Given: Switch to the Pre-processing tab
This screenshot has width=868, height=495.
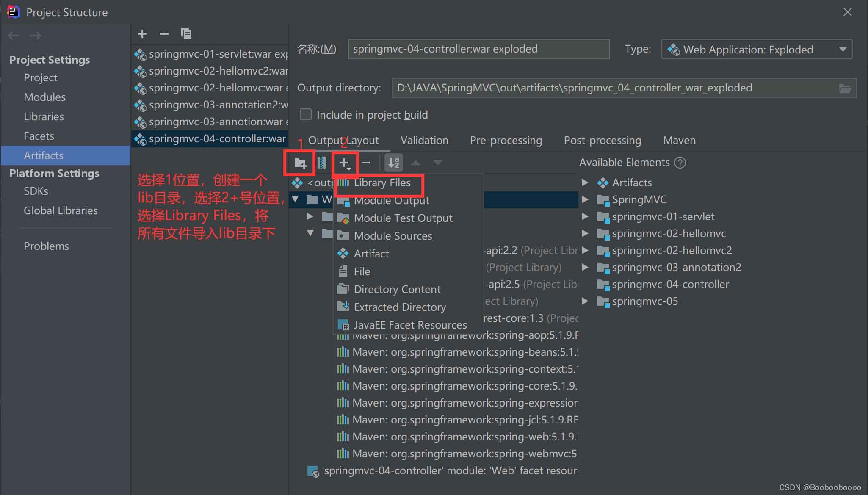Looking at the screenshot, I should [506, 141].
